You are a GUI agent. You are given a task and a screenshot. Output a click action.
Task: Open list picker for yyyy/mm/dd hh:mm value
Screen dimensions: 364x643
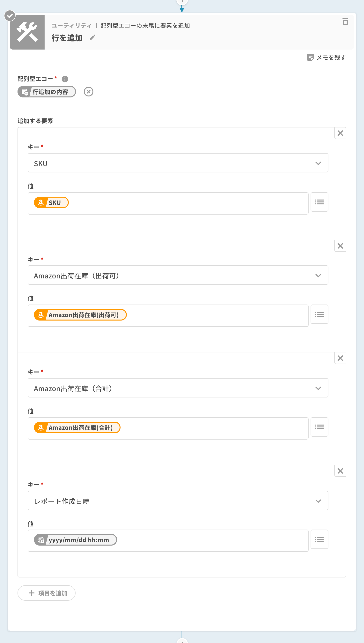[319, 539]
